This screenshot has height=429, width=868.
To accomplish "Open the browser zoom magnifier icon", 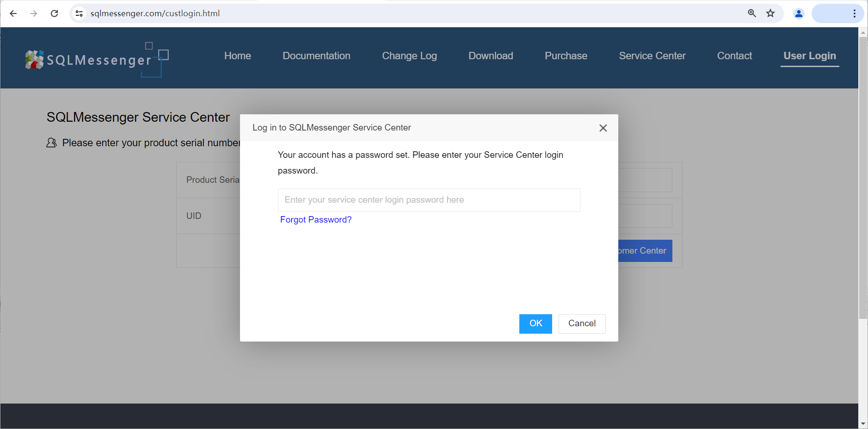I will pos(752,13).
